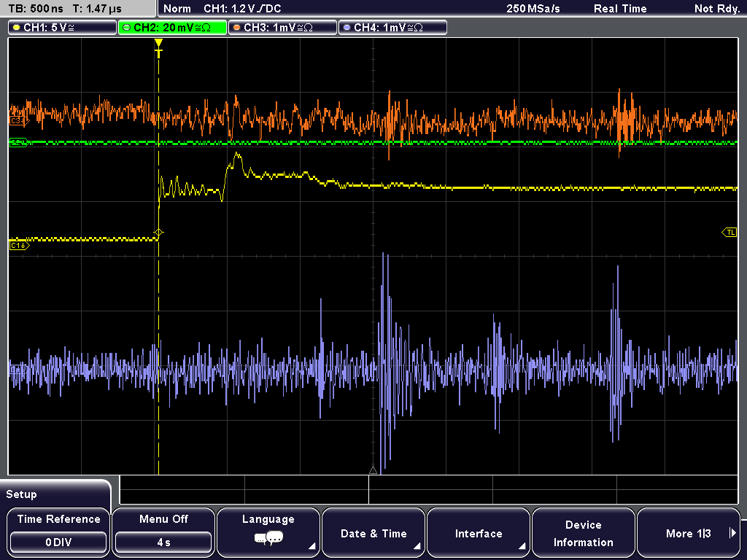Open the Time Reference softkey
The image size is (747, 560).
(58, 532)
